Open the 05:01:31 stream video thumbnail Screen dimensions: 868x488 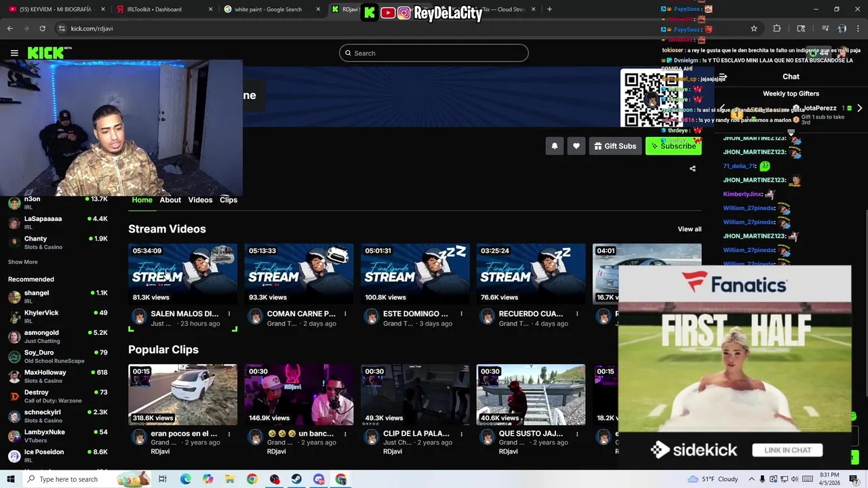(x=415, y=274)
